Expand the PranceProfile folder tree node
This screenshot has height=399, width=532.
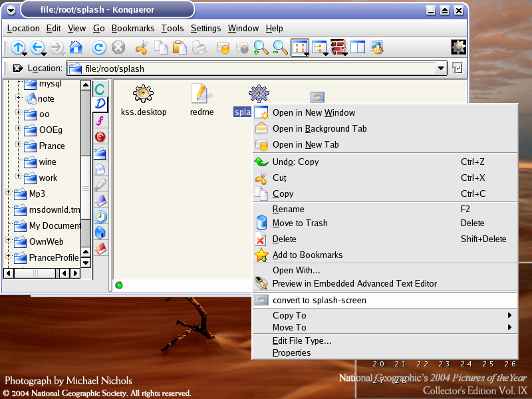pyautogui.click(x=9, y=255)
